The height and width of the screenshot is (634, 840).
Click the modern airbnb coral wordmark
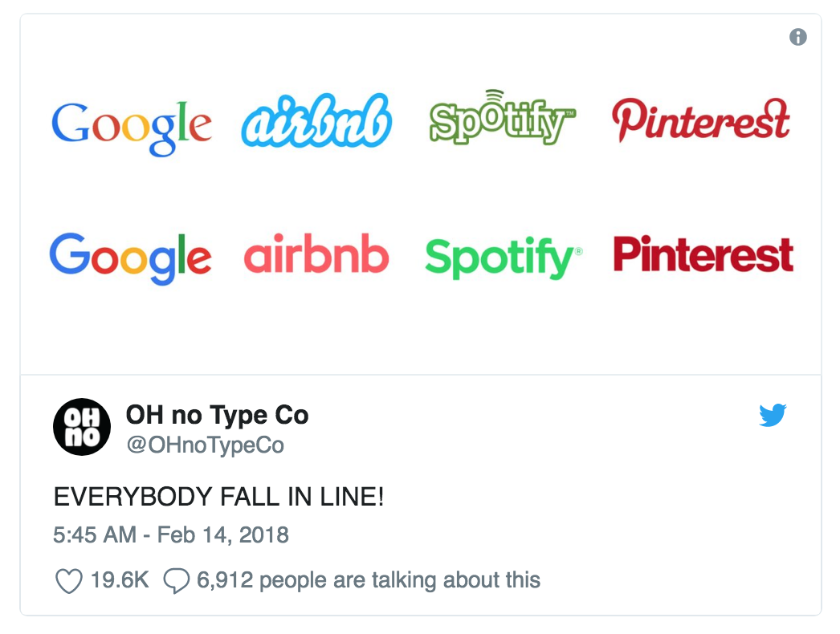click(316, 255)
